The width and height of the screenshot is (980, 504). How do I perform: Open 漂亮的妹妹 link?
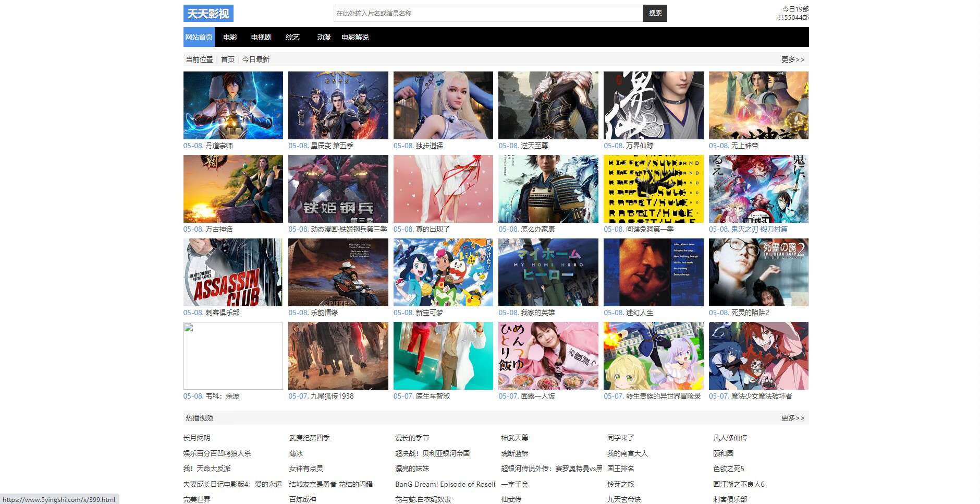pos(412,469)
